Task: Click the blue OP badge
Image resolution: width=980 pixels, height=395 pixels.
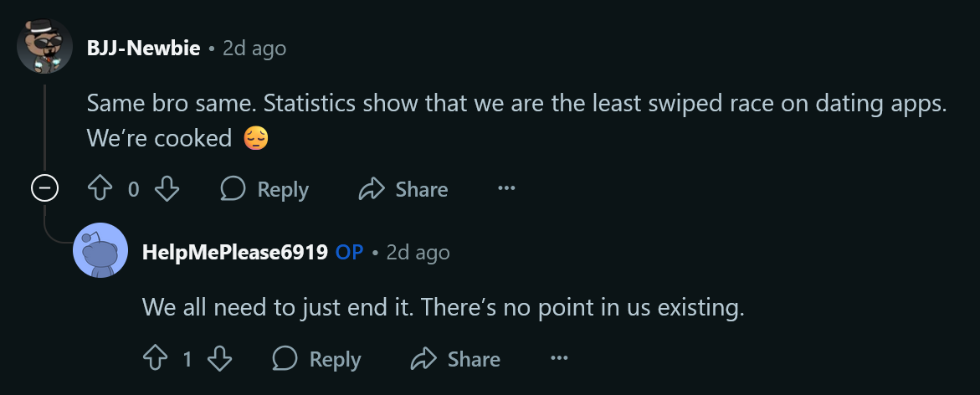Action: [349, 252]
